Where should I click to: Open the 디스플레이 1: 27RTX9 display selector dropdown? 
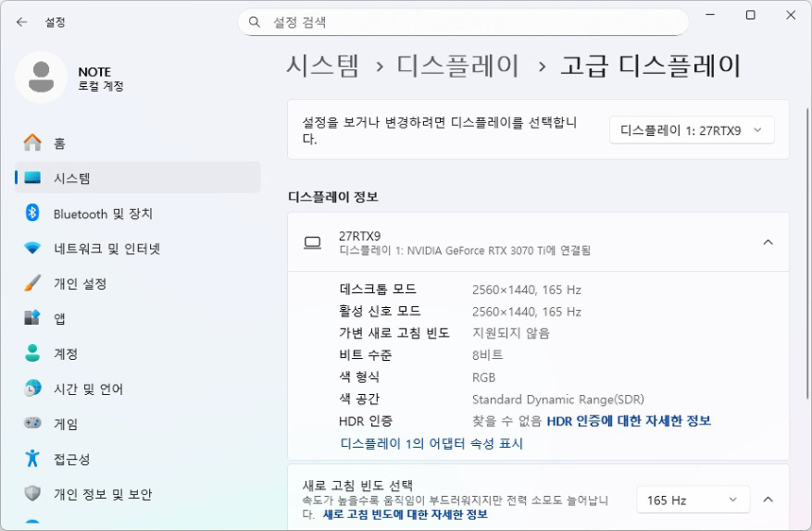click(691, 130)
